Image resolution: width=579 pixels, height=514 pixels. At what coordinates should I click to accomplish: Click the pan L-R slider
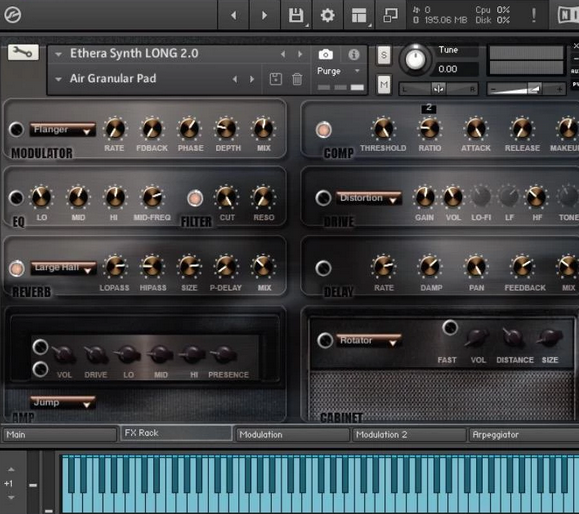click(x=439, y=89)
